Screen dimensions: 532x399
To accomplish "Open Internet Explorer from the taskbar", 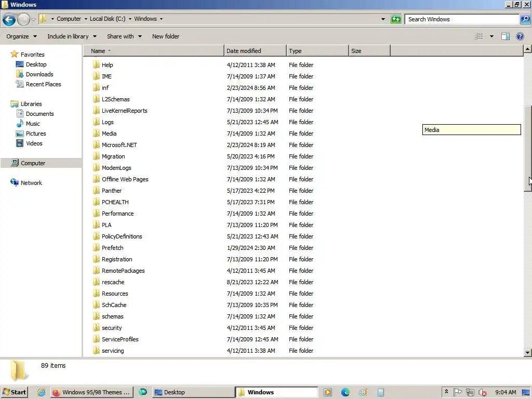I will click(x=42, y=392).
